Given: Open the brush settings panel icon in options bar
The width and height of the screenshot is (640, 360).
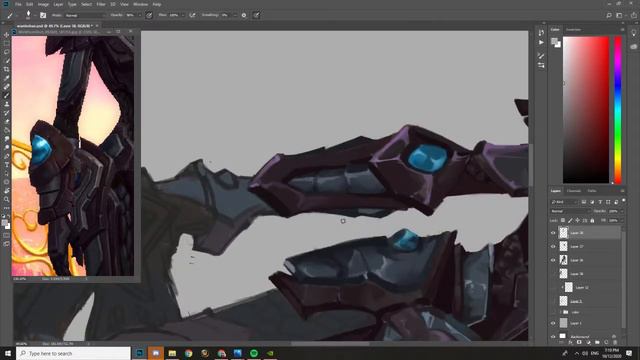Looking at the screenshot, I should point(43,15).
